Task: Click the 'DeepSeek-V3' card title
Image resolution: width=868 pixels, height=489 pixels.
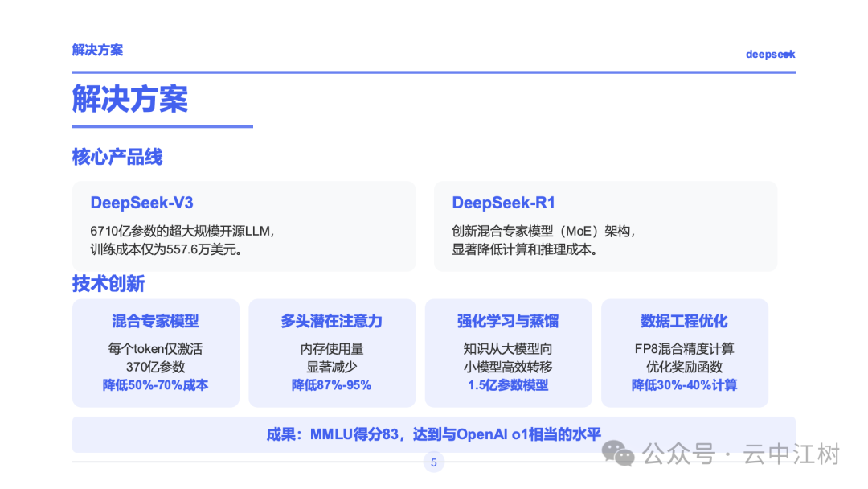Action: click(141, 203)
